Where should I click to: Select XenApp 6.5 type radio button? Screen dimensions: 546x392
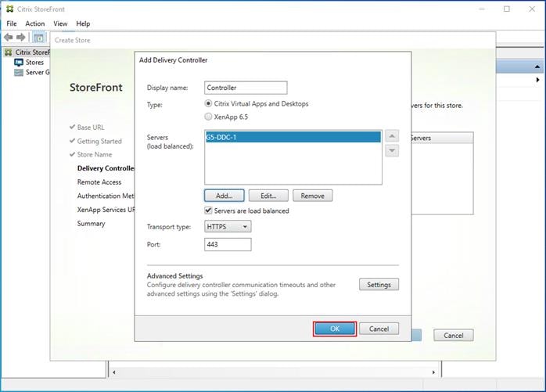coord(208,117)
